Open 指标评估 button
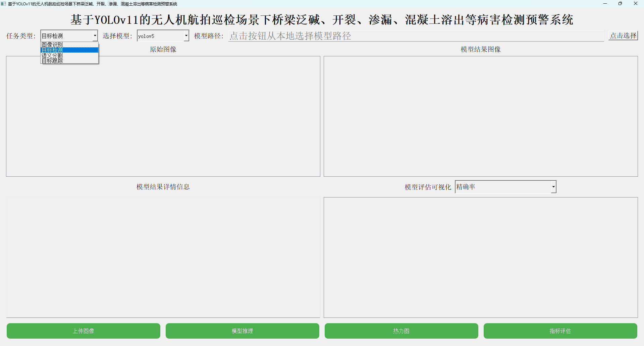This screenshot has height=346, width=644. 560,331
